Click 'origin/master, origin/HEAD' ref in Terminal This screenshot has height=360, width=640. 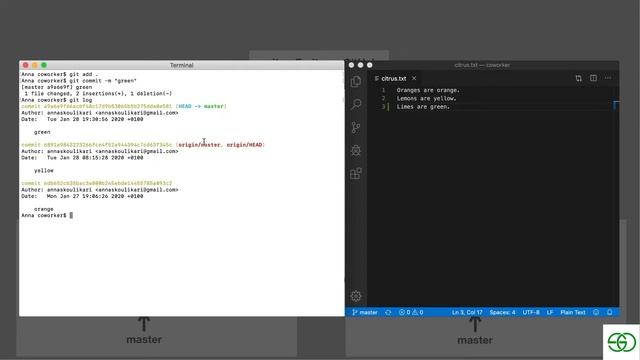click(220, 145)
